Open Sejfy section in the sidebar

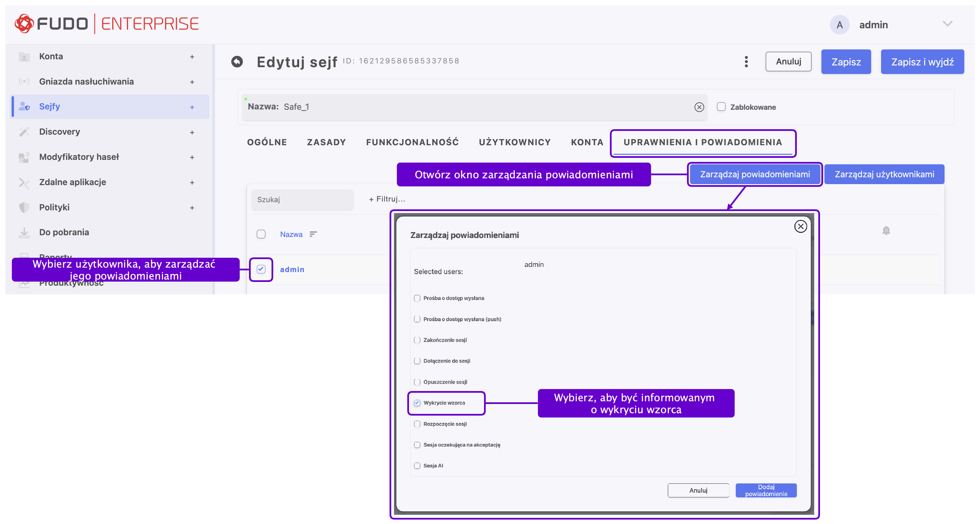point(109,106)
